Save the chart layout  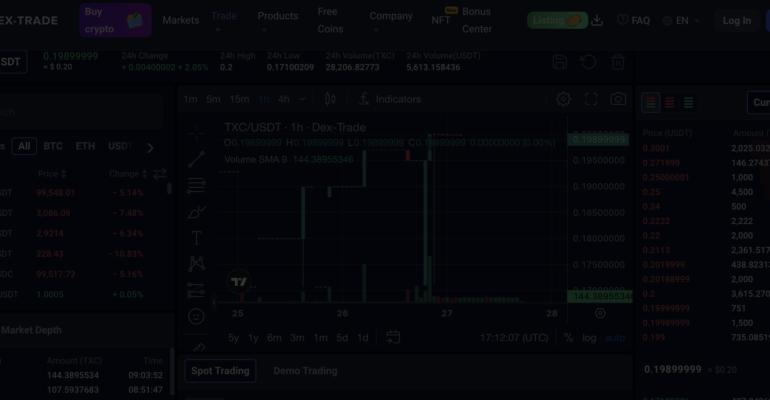pos(560,62)
